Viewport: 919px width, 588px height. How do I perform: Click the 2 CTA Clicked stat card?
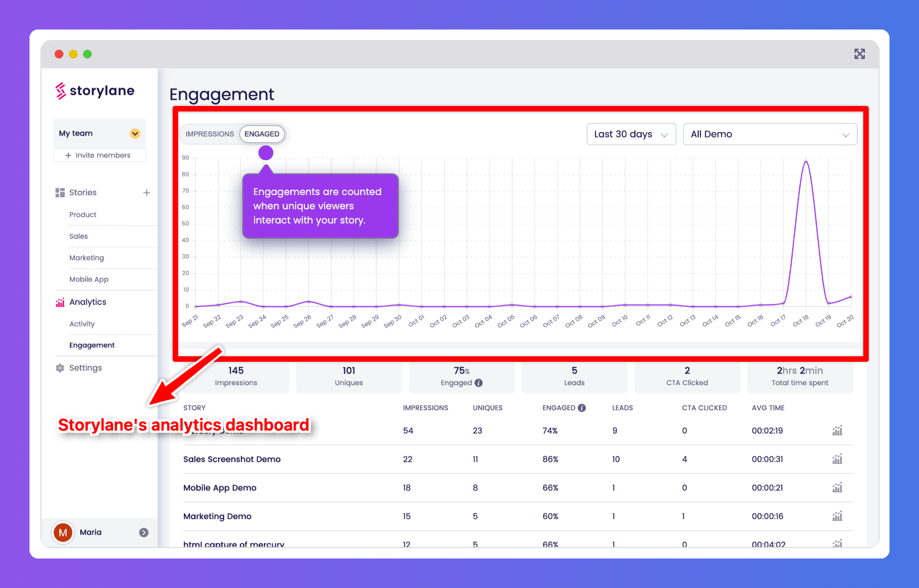687,377
